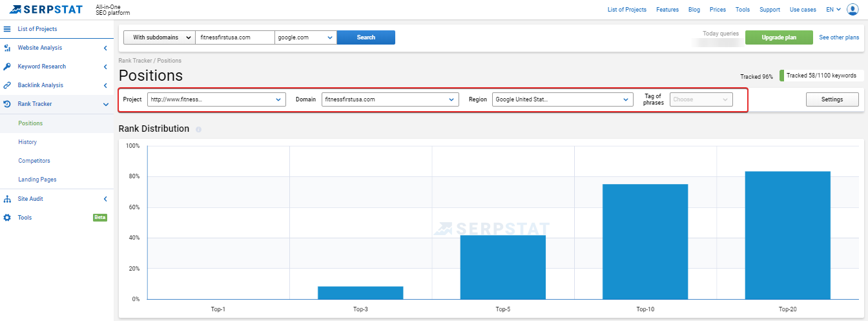Click the Site Audit hierarchy icon
868x321 pixels.
coord(7,199)
